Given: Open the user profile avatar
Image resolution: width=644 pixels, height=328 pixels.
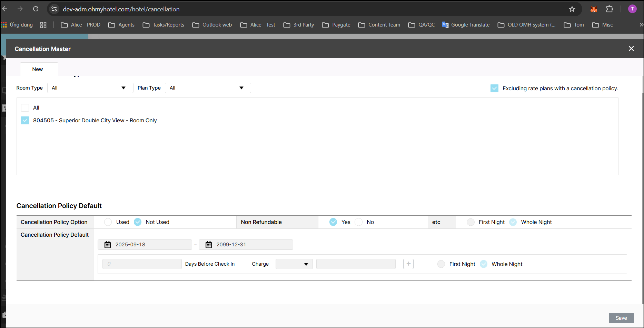Looking at the screenshot, I should coord(632,9).
